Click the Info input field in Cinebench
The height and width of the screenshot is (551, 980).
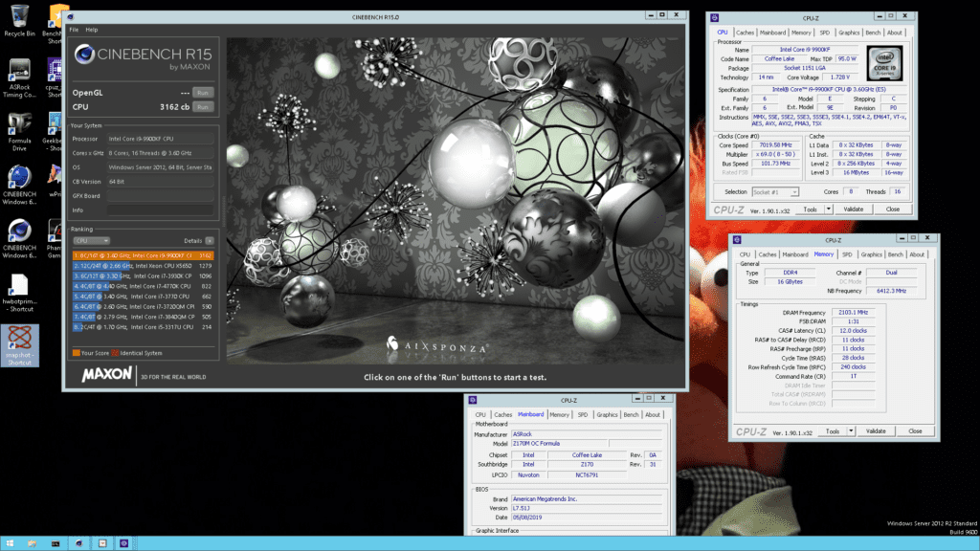160,210
